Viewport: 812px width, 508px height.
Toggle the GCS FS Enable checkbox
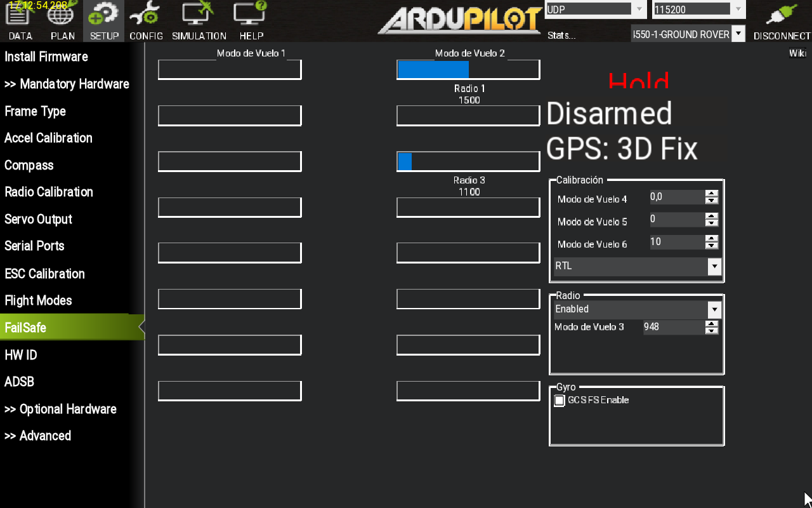tap(560, 400)
